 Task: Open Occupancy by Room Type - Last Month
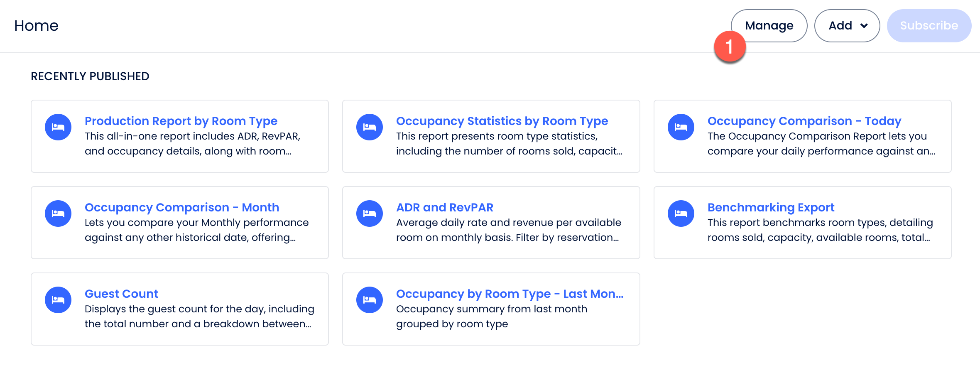coord(510,294)
